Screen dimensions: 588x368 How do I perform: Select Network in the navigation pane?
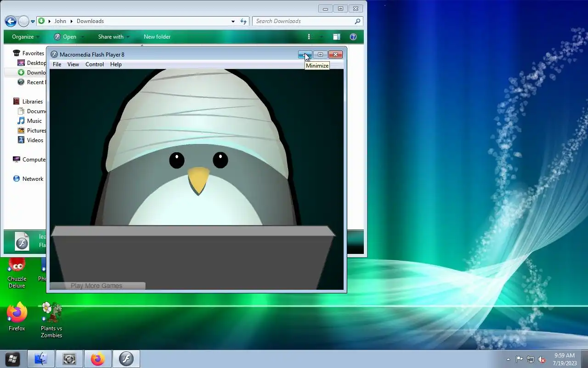28,179
